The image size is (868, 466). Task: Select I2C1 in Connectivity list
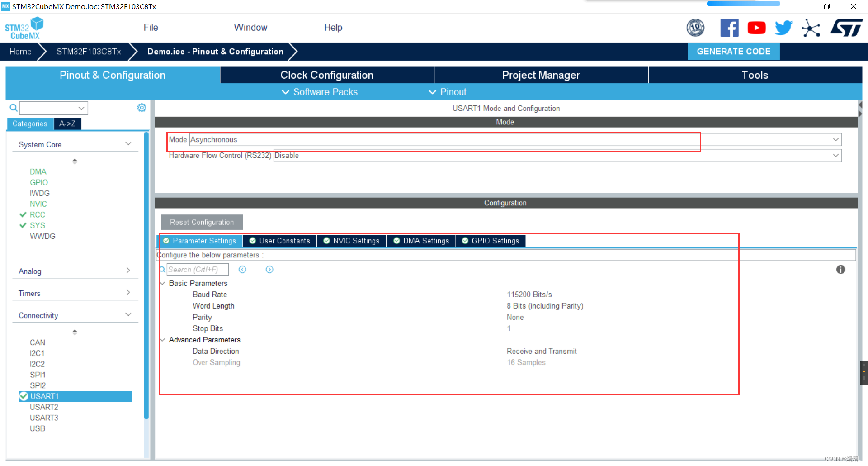37,353
